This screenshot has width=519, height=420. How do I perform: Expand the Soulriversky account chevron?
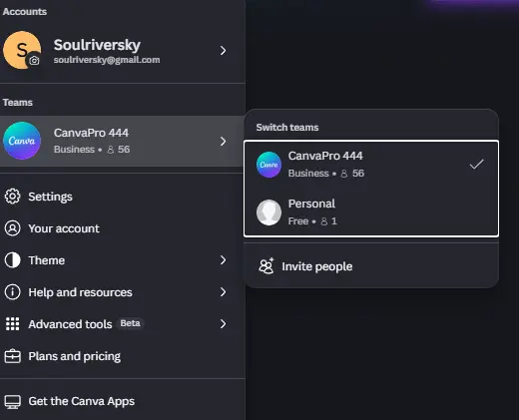click(x=223, y=51)
